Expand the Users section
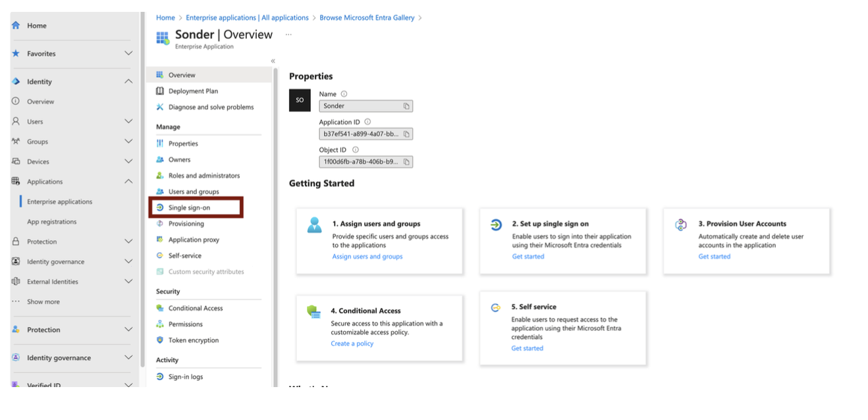Viewport: 868px width, 420px height. pyautogui.click(x=128, y=122)
